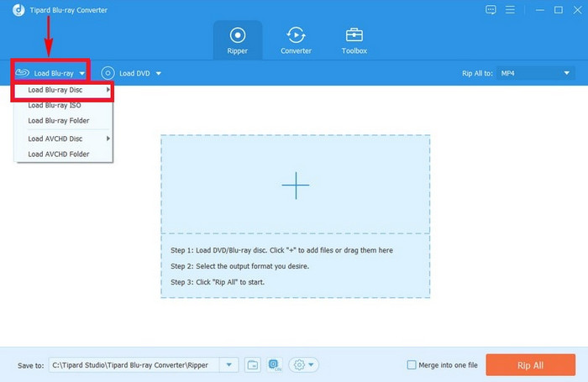Minimize the Tipard window
Viewport: 588px width, 382px height.
[539, 10]
